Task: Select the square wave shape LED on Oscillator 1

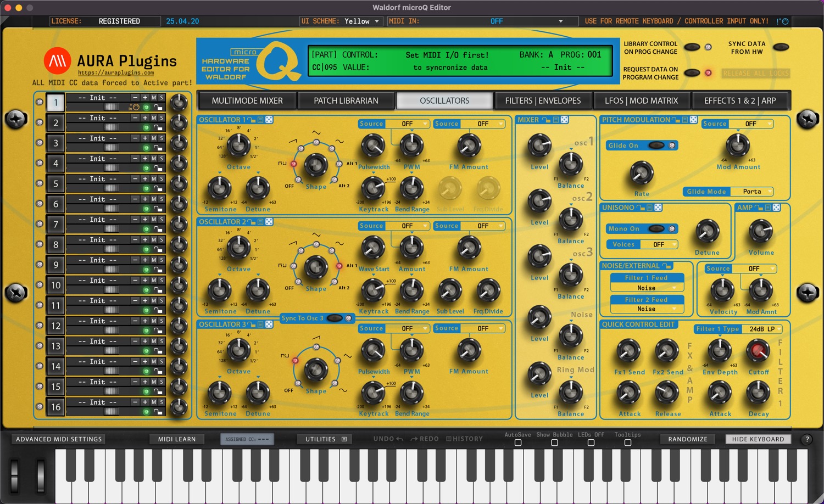Action: tap(294, 164)
